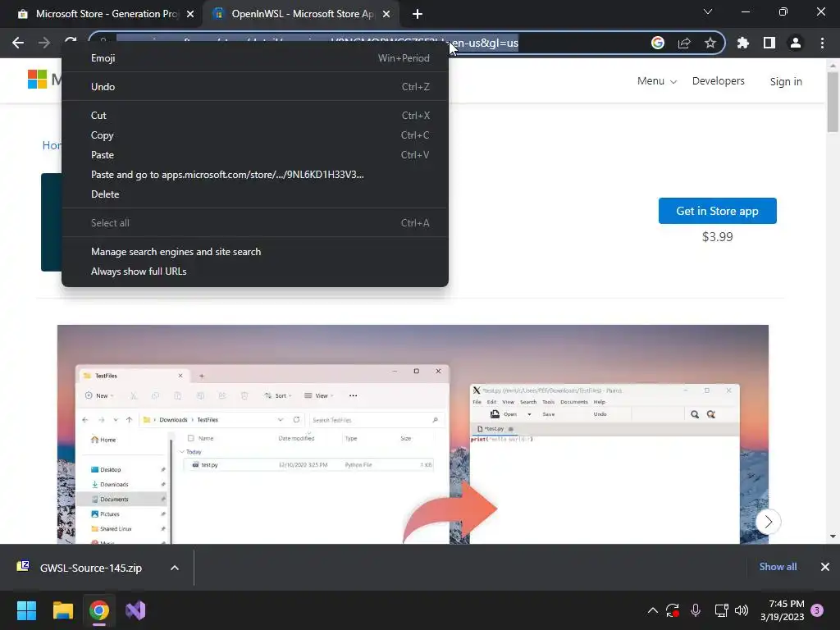Bookmark this page with star icon
Screen dimensions: 840x630
710,43
